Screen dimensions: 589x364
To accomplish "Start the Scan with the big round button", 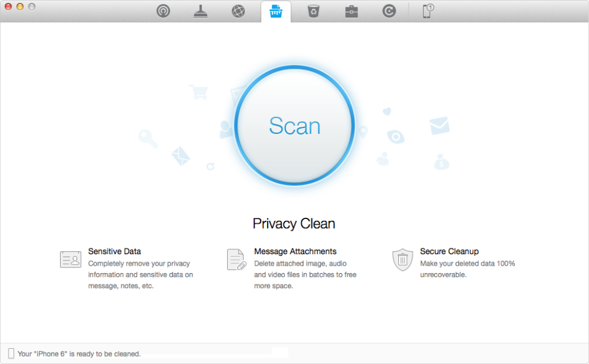I will point(294,126).
